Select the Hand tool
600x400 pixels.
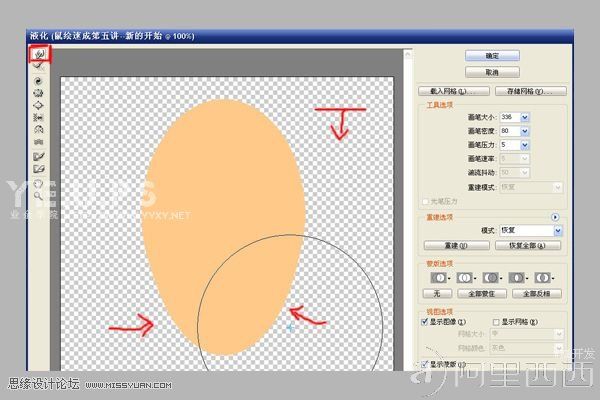click(x=38, y=184)
